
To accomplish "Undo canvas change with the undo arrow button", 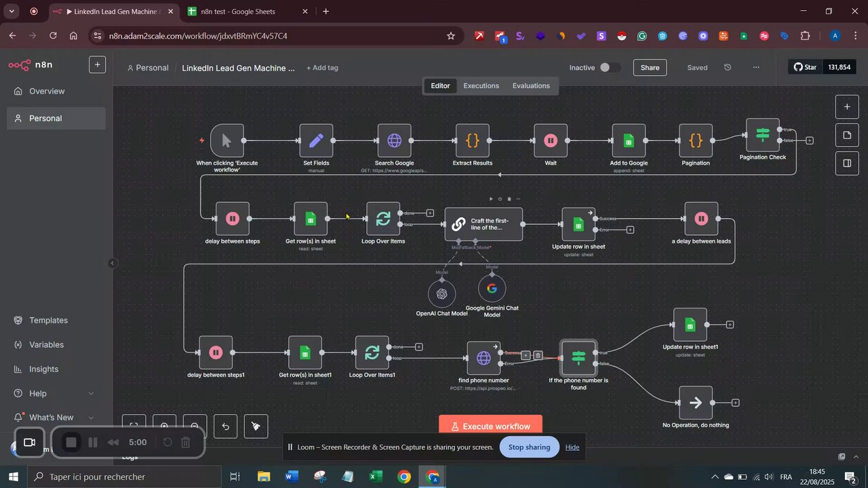I will tap(225, 426).
